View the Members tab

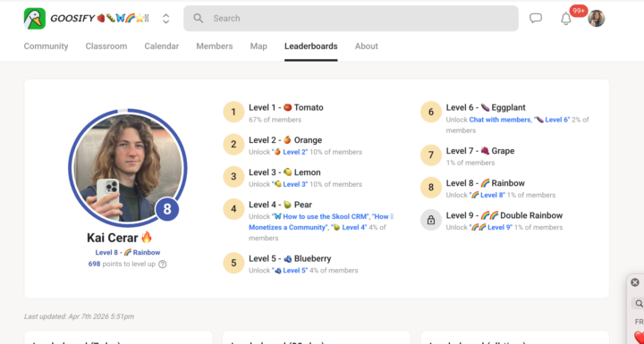[x=215, y=46]
